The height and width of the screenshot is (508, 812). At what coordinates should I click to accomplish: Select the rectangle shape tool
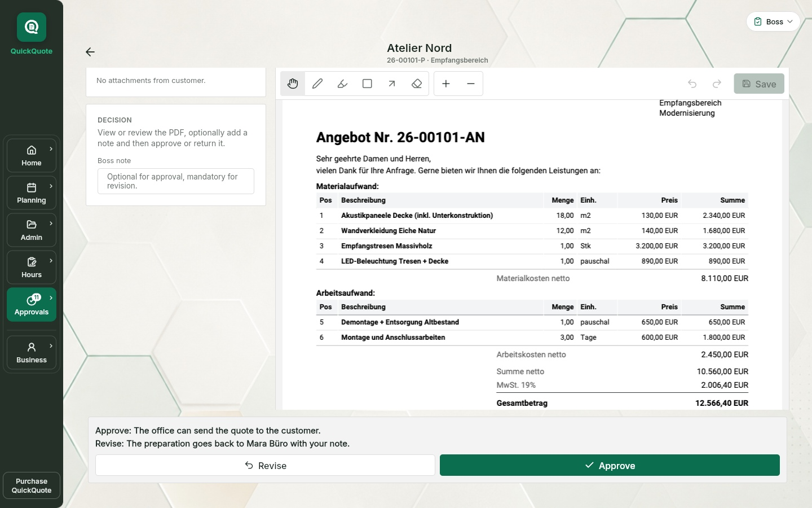pos(367,84)
